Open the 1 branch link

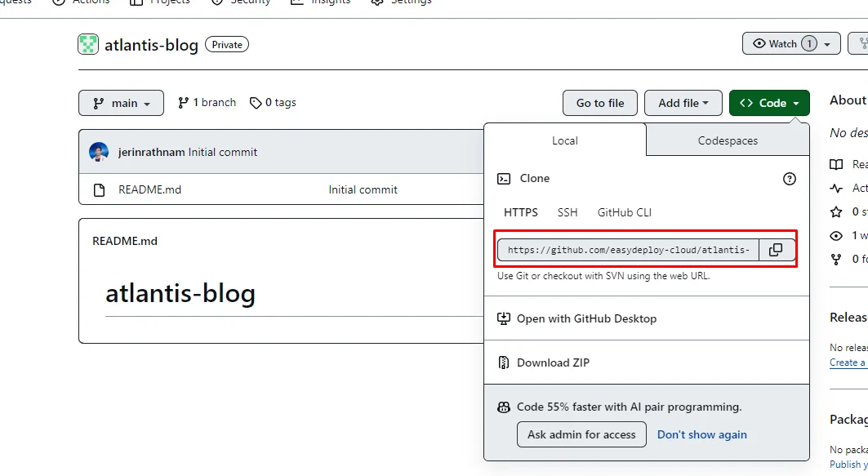click(207, 102)
